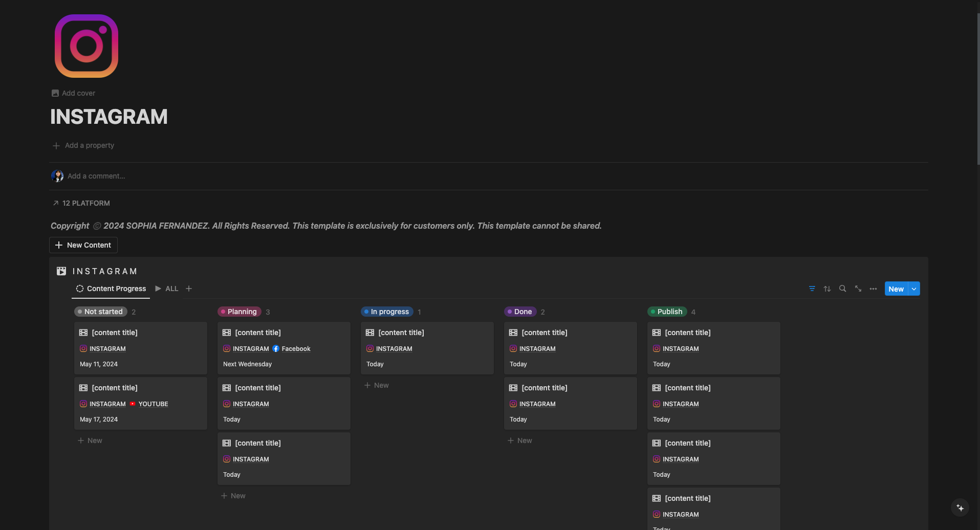
Task: Open the Notion AI sparkle button
Action: [960, 508]
